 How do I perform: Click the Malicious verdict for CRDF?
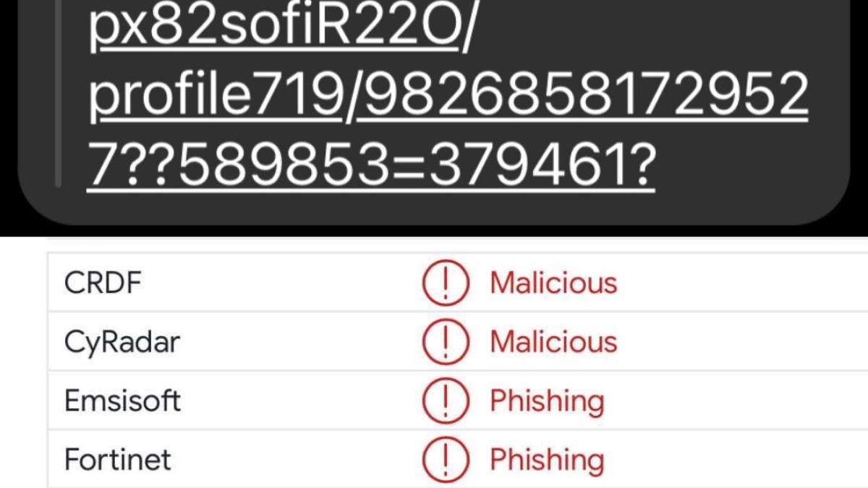[553, 283]
